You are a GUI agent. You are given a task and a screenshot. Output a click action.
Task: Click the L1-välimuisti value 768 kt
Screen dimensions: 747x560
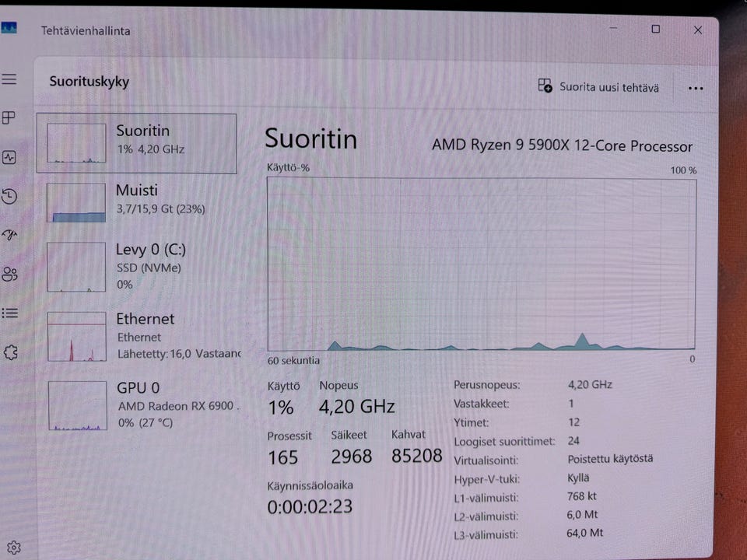click(x=582, y=496)
